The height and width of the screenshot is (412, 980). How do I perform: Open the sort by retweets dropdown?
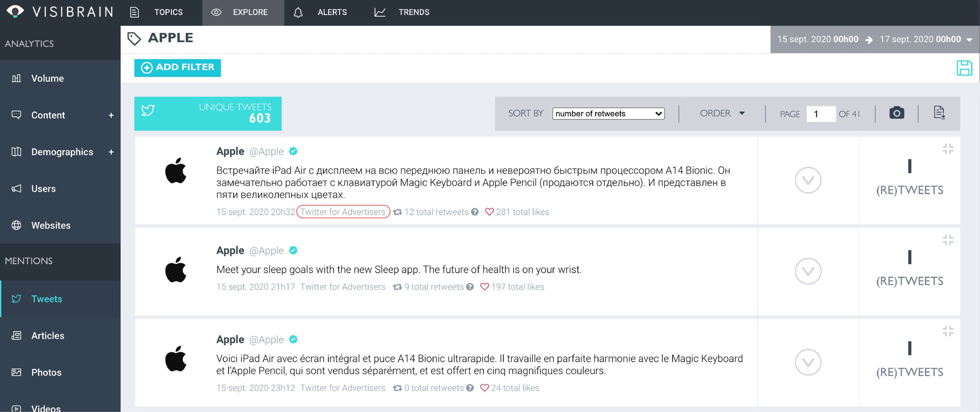[608, 113]
